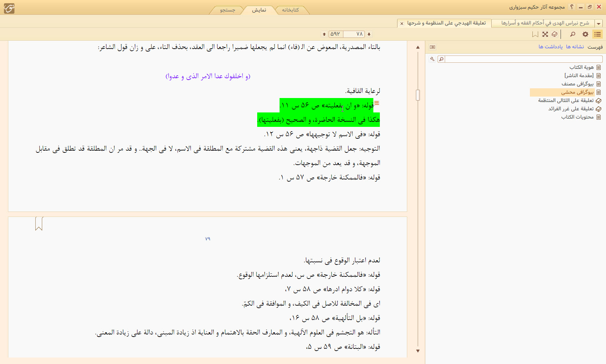The image size is (606, 364).
Task: Click document icon beside بیوگرافی مصنف
Action: pyautogui.click(x=599, y=84)
